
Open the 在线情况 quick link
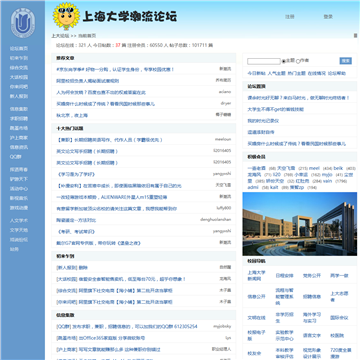[316, 73]
